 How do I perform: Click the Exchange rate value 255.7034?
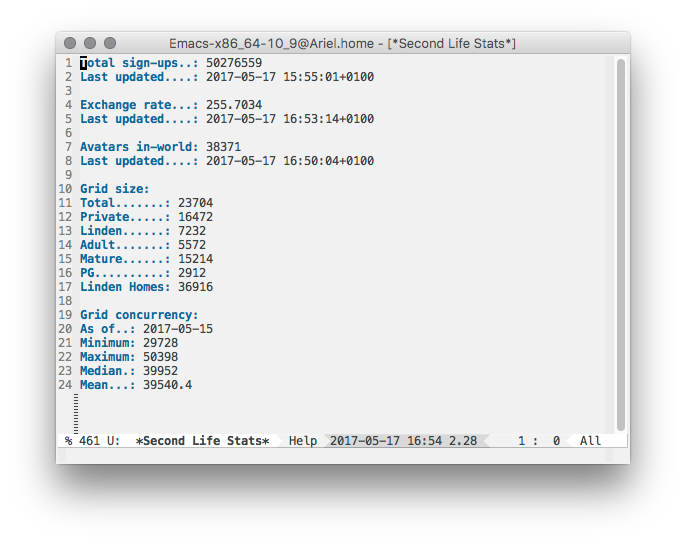(x=234, y=105)
